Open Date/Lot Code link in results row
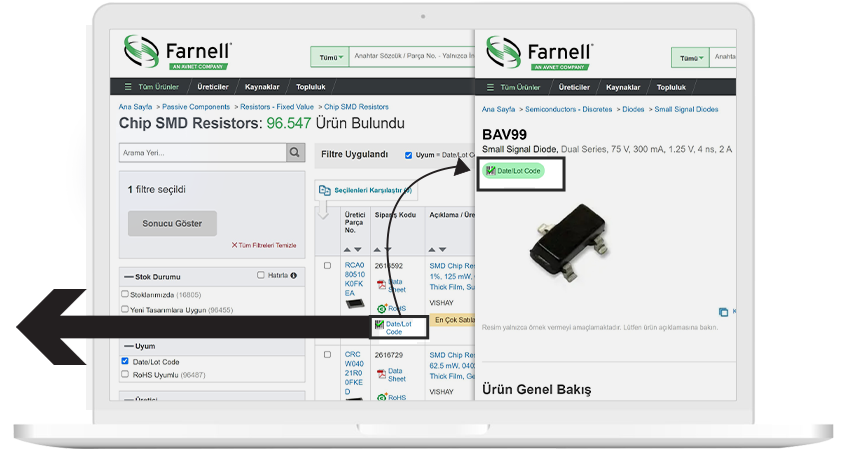The height and width of the screenshot is (454, 850). coord(398,328)
